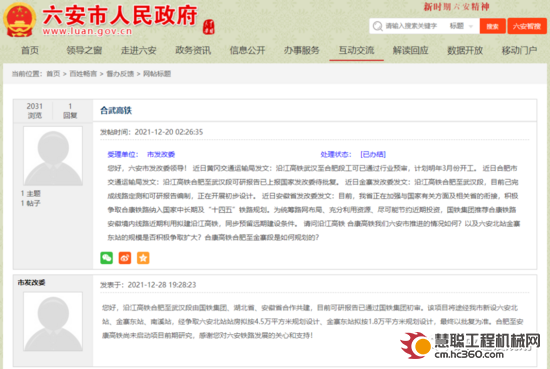Click the 1 回复 reply count
The height and width of the screenshot is (369, 550).
click(70, 110)
